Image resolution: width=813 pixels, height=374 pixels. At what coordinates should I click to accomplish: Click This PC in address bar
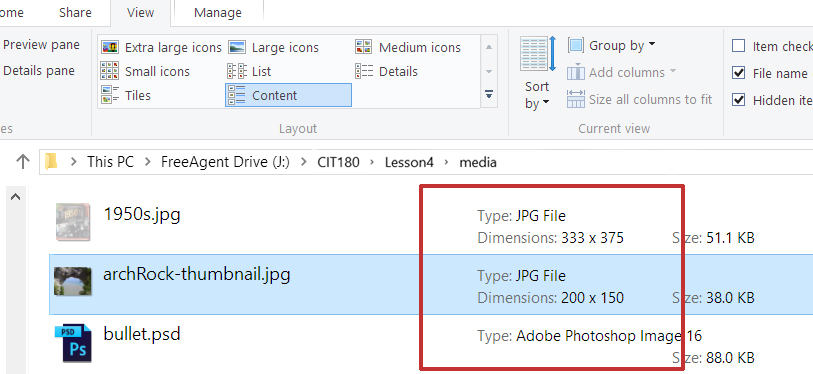coord(110,162)
